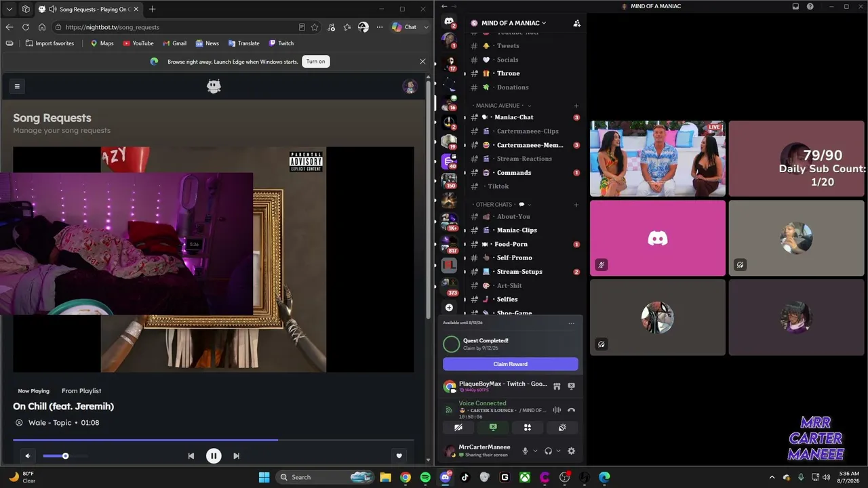Add a server in Discord sidebar
Screen dimensions: 868x488
tap(449, 307)
